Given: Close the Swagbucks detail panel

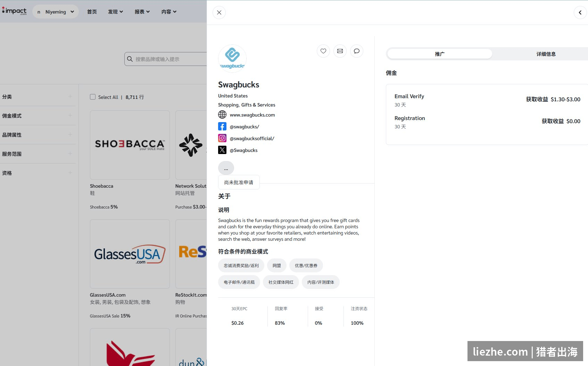Looking at the screenshot, I should click(x=219, y=12).
